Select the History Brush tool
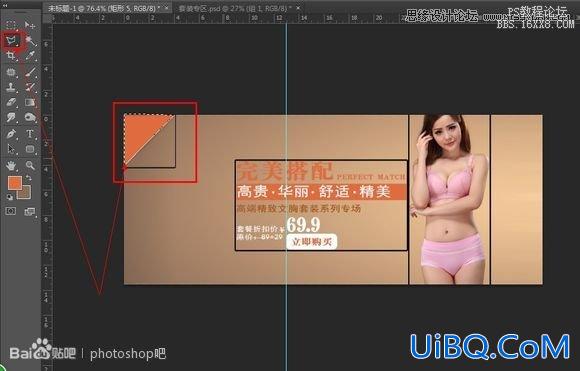The height and width of the screenshot is (371, 580). (x=30, y=87)
